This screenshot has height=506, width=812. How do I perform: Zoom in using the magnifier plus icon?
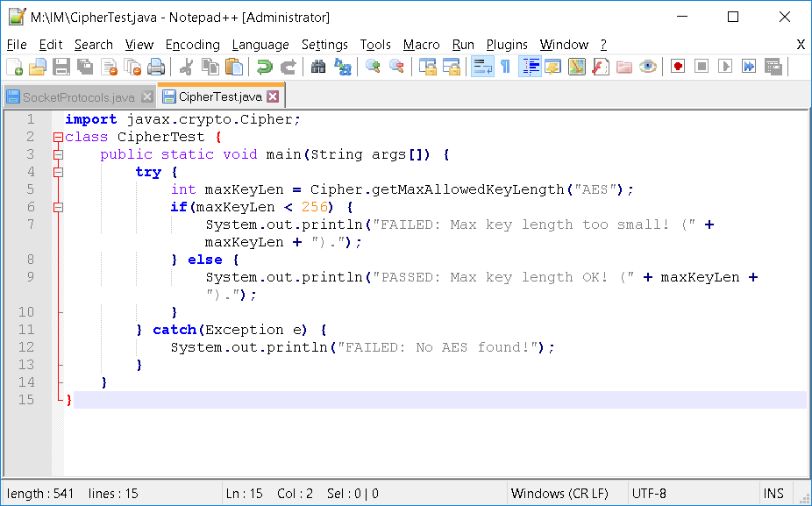point(373,67)
